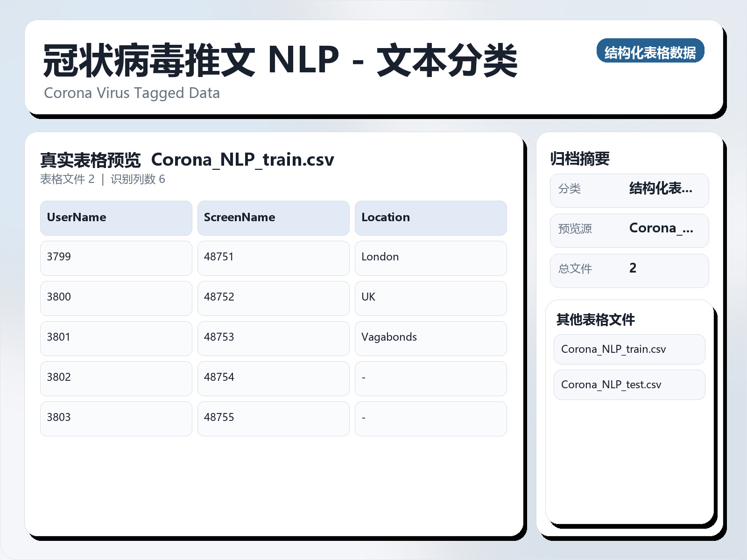Click the ScreenName column header
Viewport: 747px width, 560px height.
273,217
